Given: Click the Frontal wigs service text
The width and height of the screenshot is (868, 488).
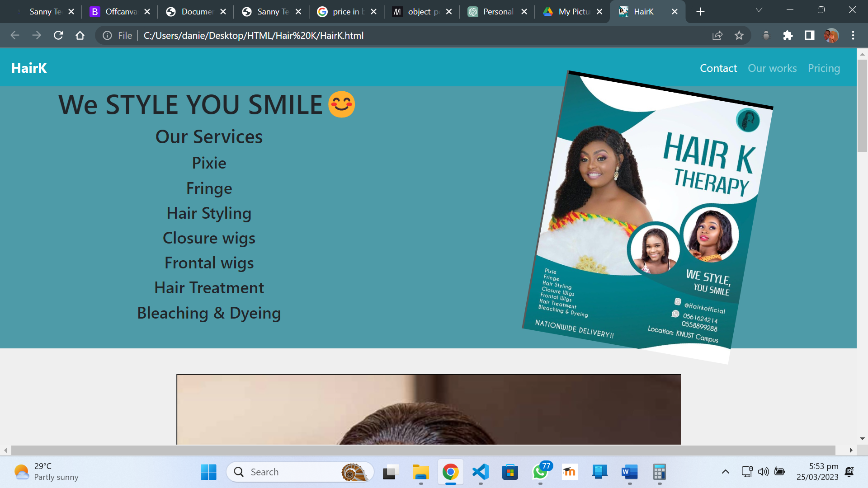Looking at the screenshot, I should click(x=209, y=263).
